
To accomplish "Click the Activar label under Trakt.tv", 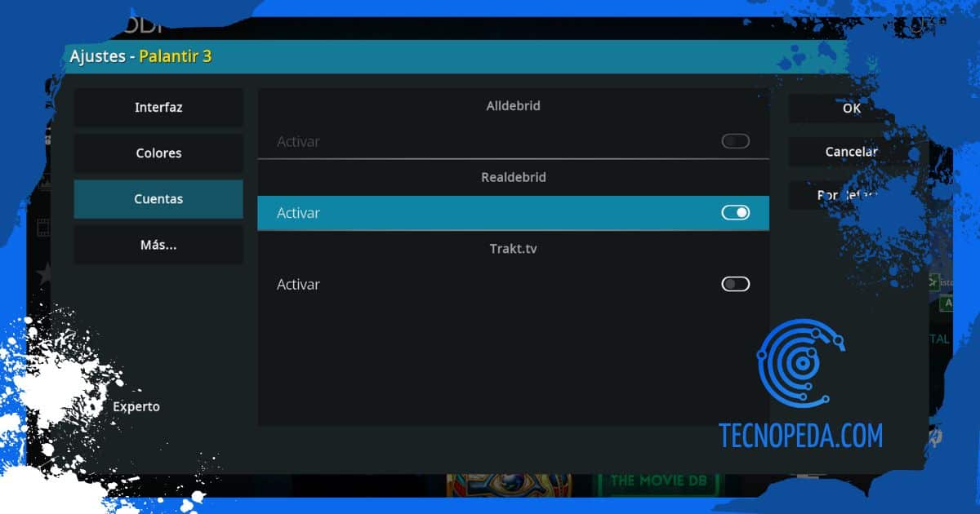I will click(x=298, y=284).
